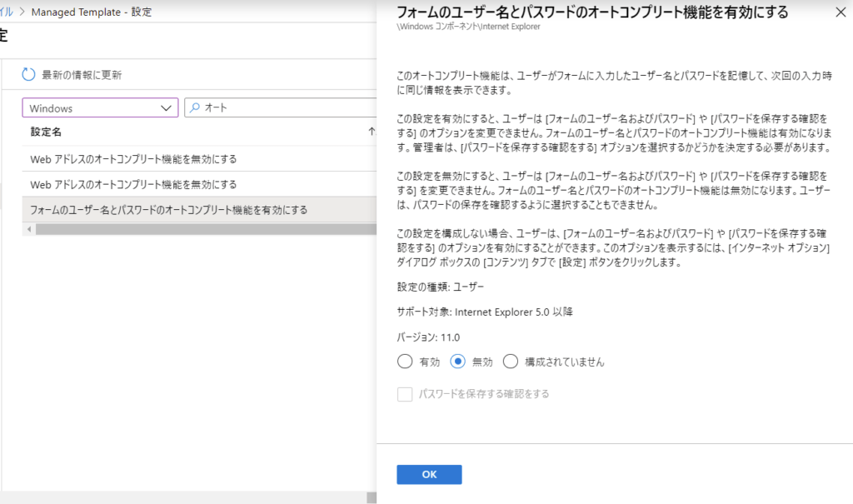Sort by the 設定名 column header

[47, 132]
